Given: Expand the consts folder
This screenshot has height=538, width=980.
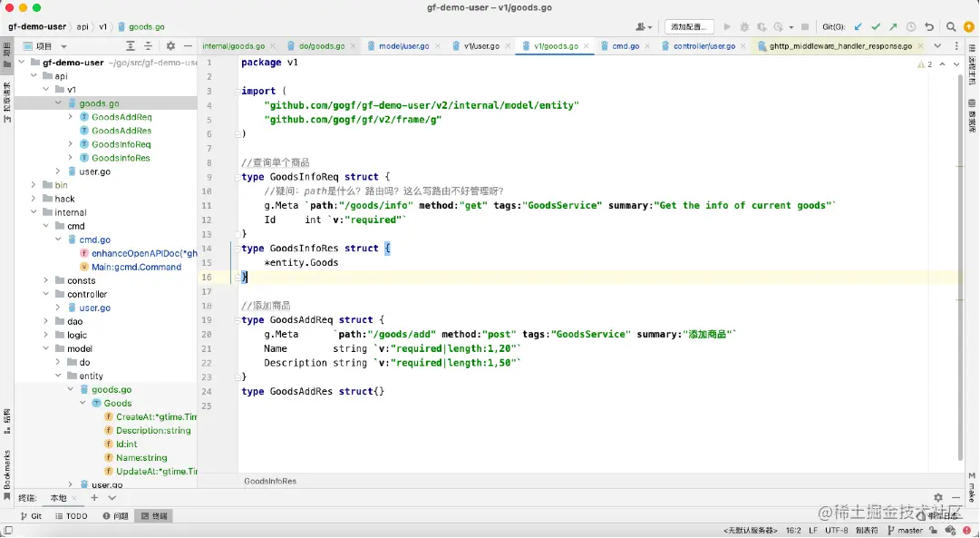Looking at the screenshot, I should (46, 281).
